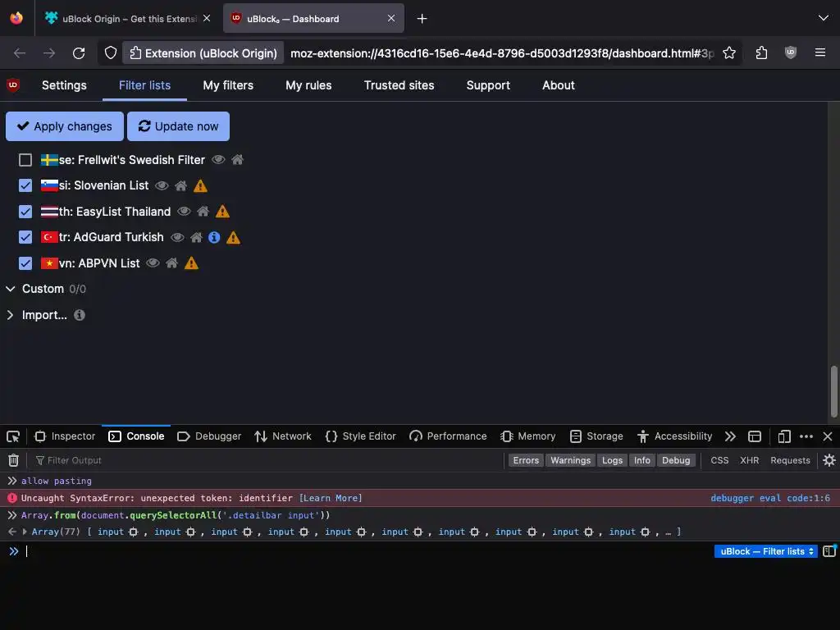
Task: Activate the element picker in DevTools
Action: click(x=13, y=436)
